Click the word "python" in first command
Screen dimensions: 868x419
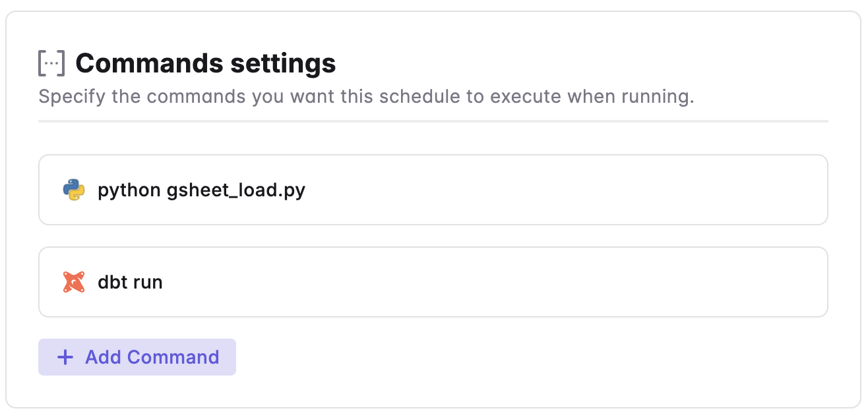129,191
